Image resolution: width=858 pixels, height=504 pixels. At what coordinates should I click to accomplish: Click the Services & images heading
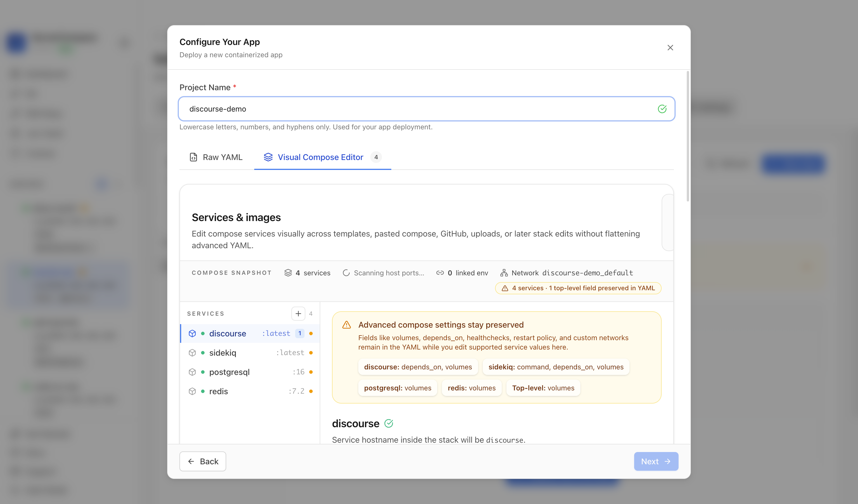pyautogui.click(x=236, y=218)
